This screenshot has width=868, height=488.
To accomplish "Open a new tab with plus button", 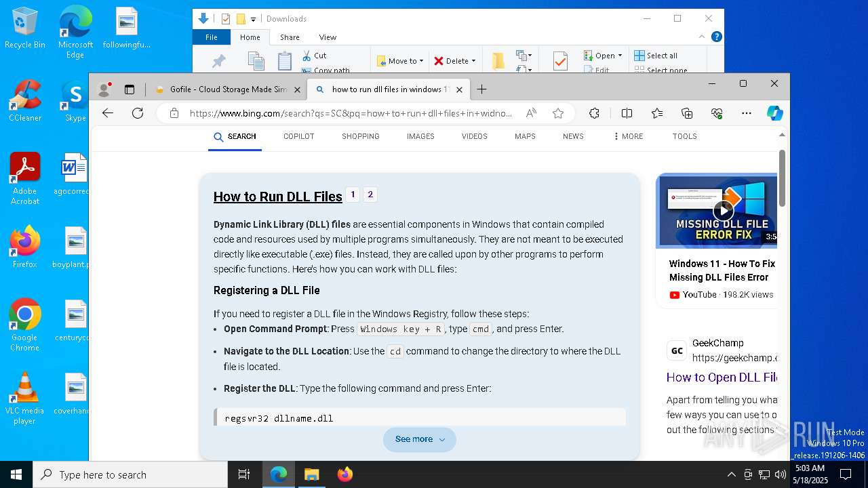I will [481, 89].
